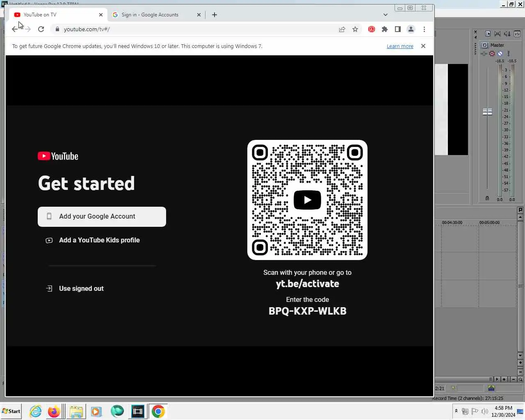Screen dimensions: 525x420
Task: Click the 00:04:30:00 timeline ruler mark
Action: [452, 223]
